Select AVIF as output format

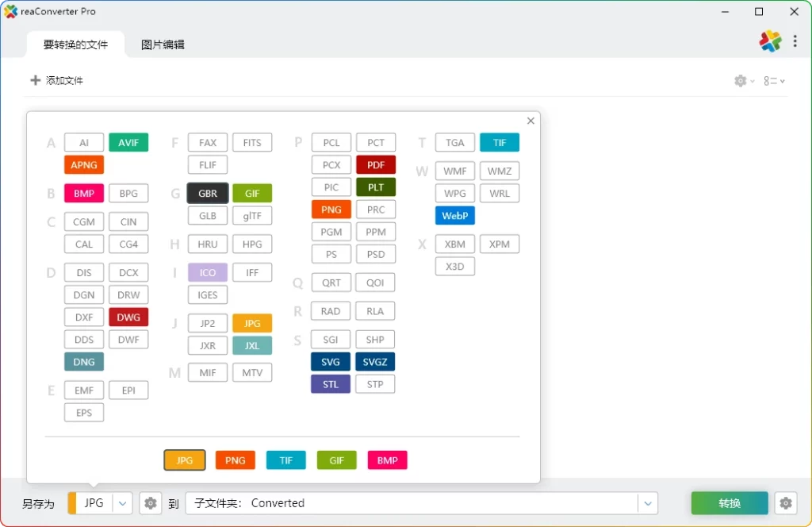point(128,142)
